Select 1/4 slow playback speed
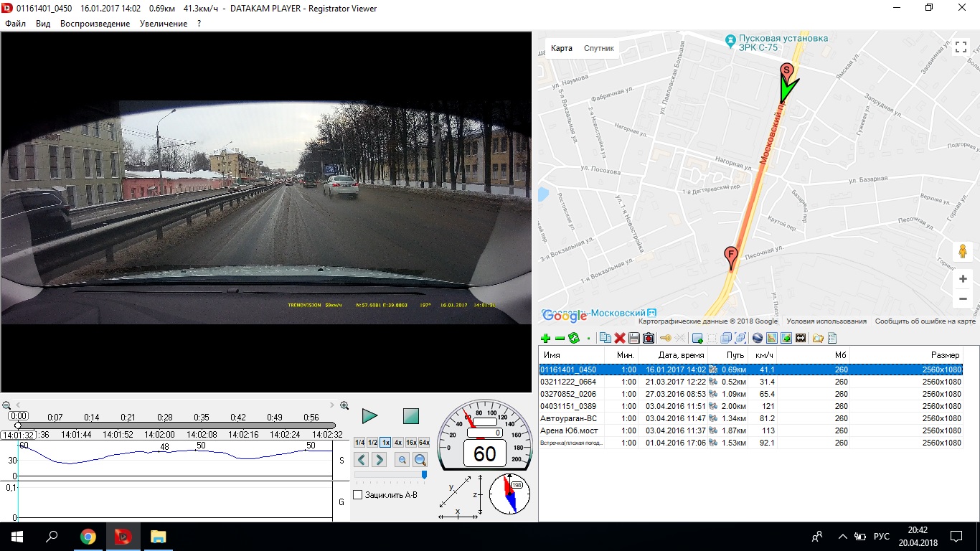The width and height of the screenshot is (980, 551). 359,443
